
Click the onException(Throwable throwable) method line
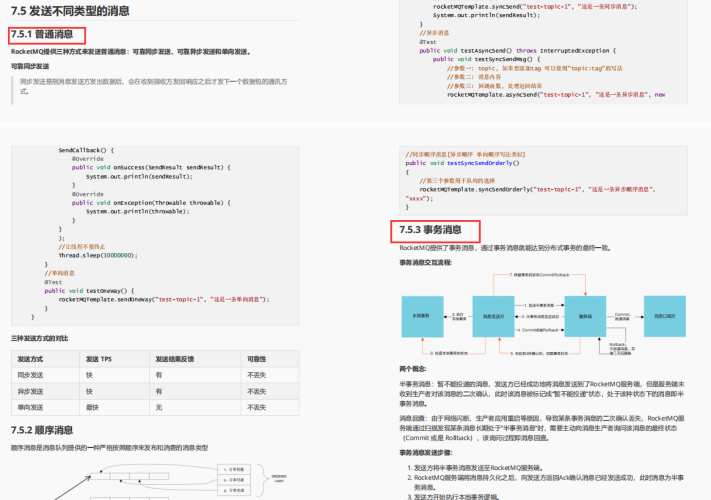coord(151,203)
